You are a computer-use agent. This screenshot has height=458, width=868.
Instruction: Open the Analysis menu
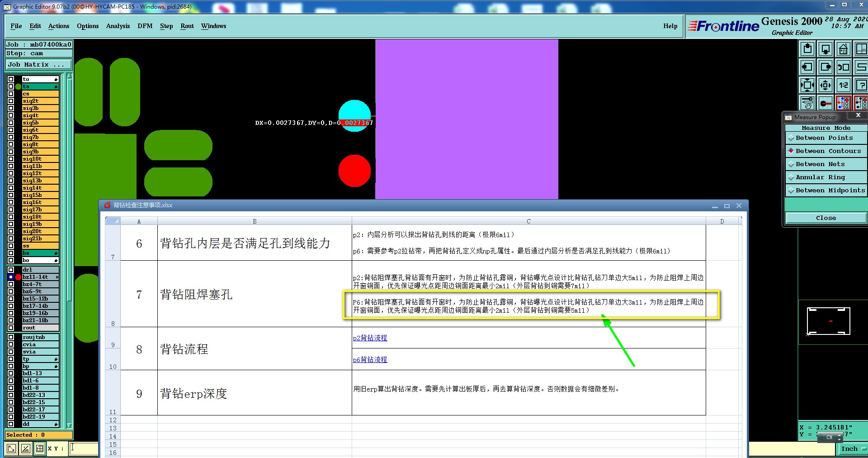point(118,26)
